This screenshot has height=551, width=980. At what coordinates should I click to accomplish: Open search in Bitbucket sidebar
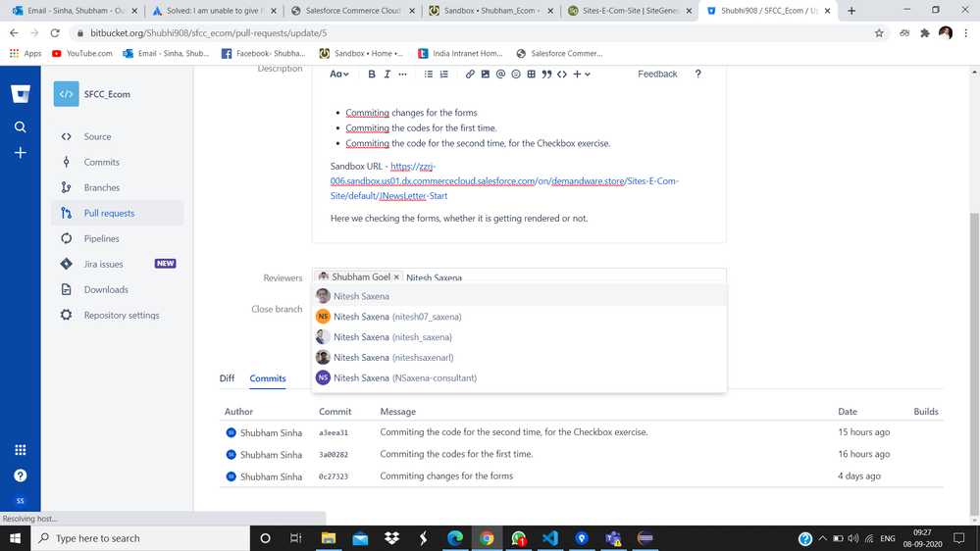(x=20, y=126)
